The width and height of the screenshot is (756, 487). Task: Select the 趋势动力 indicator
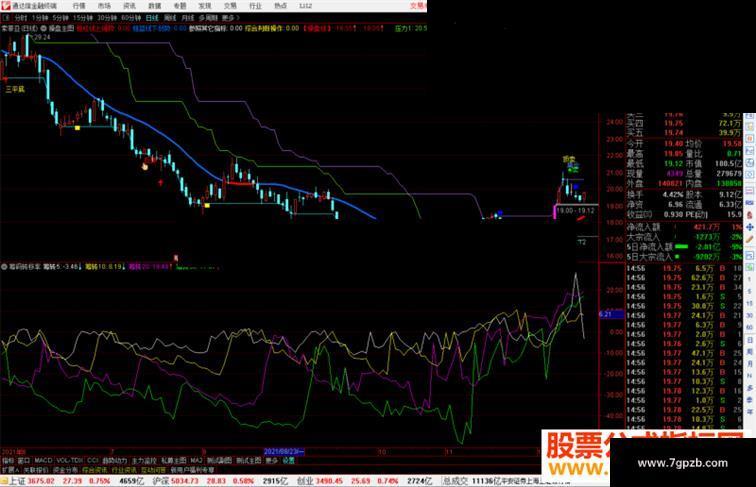coord(115,461)
